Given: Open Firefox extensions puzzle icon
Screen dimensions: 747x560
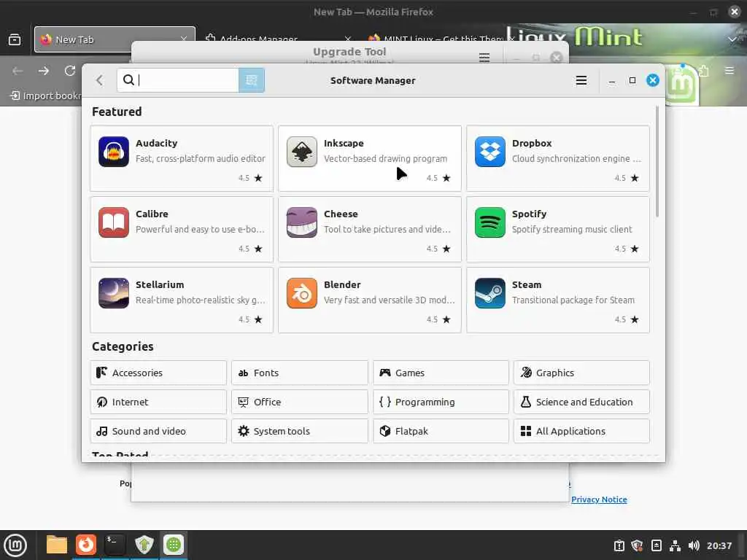Looking at the screenshot, I should click(x=704, y=71).
